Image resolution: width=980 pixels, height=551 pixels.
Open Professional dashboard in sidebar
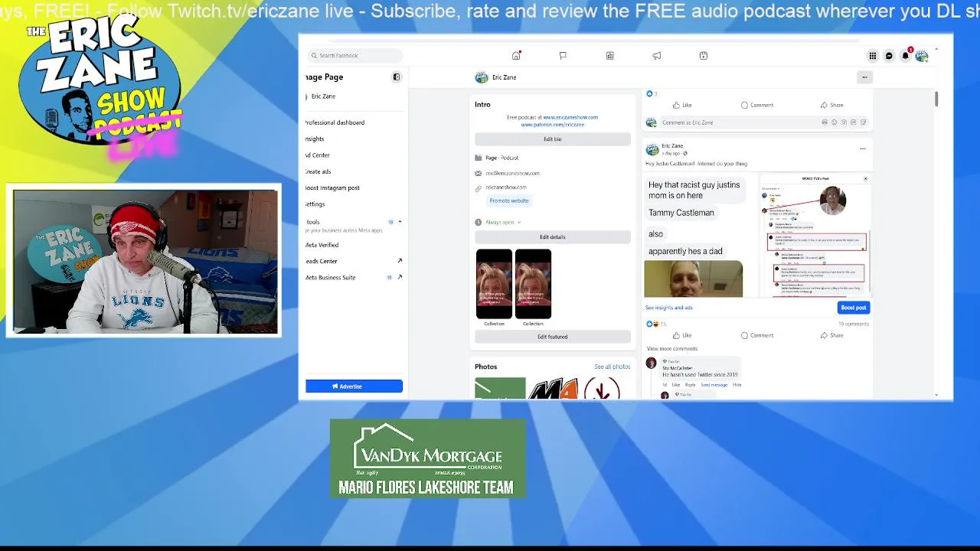tap(335, 122)
